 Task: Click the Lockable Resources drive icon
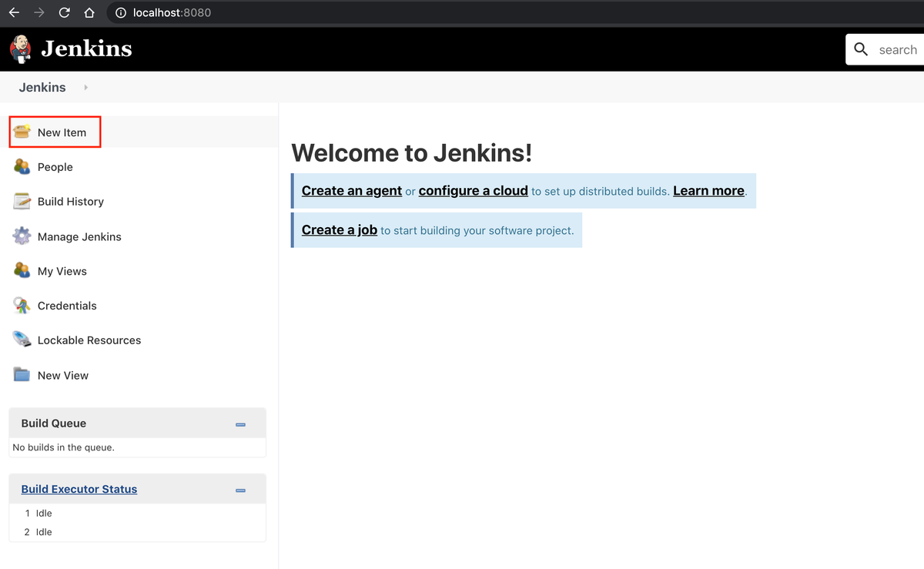click(x=22, y=340)
